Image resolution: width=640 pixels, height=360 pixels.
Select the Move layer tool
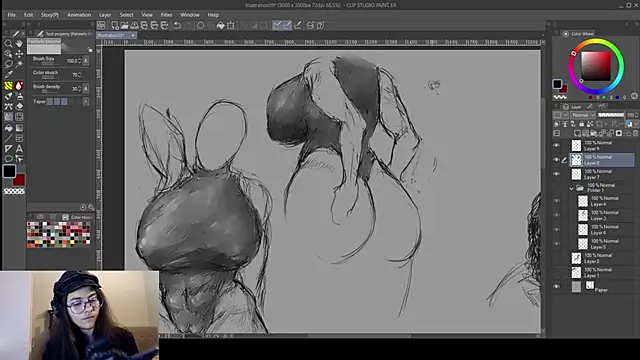point(19,54)
